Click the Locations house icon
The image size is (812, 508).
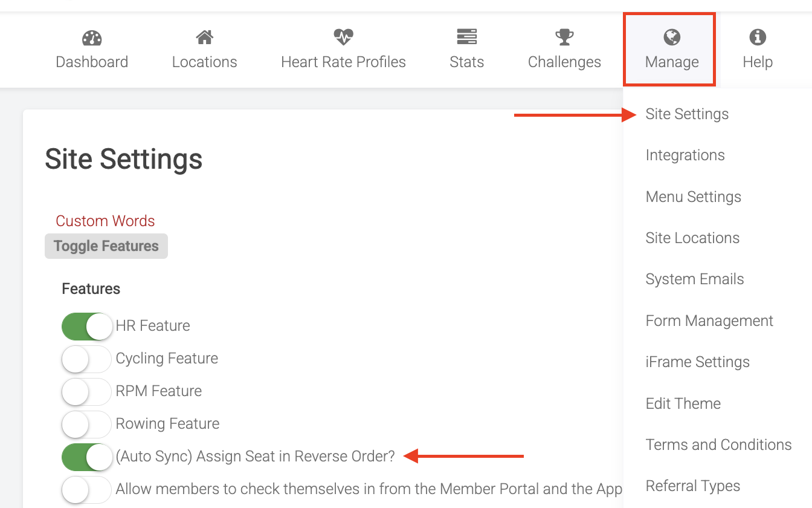[204, 37]
